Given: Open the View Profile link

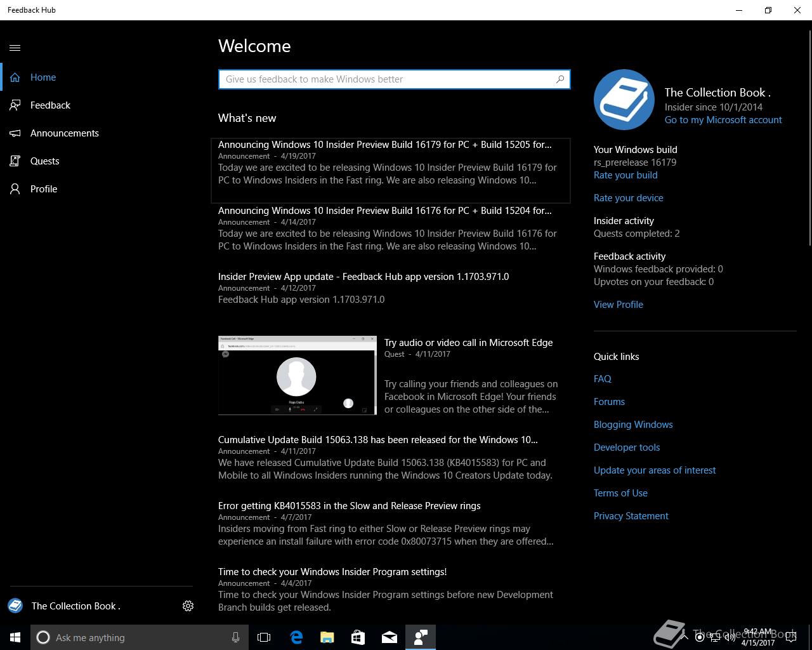Looking at the screenshot, I should [619, 305].
